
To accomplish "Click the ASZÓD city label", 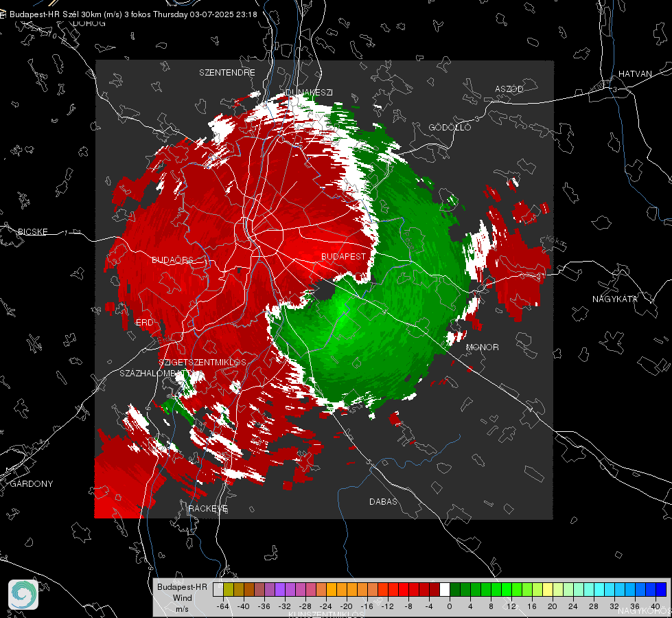I will (509, 89).
